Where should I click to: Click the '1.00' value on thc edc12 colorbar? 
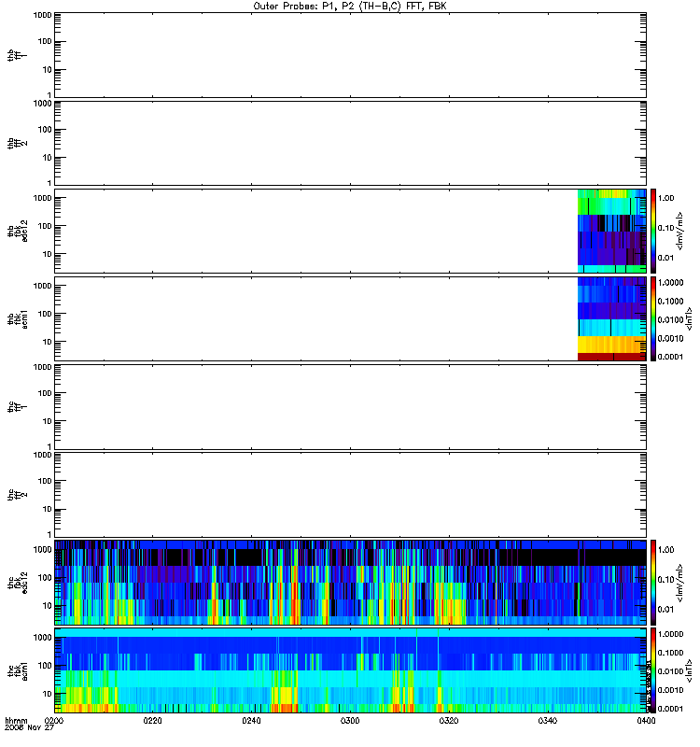(666, 550)
